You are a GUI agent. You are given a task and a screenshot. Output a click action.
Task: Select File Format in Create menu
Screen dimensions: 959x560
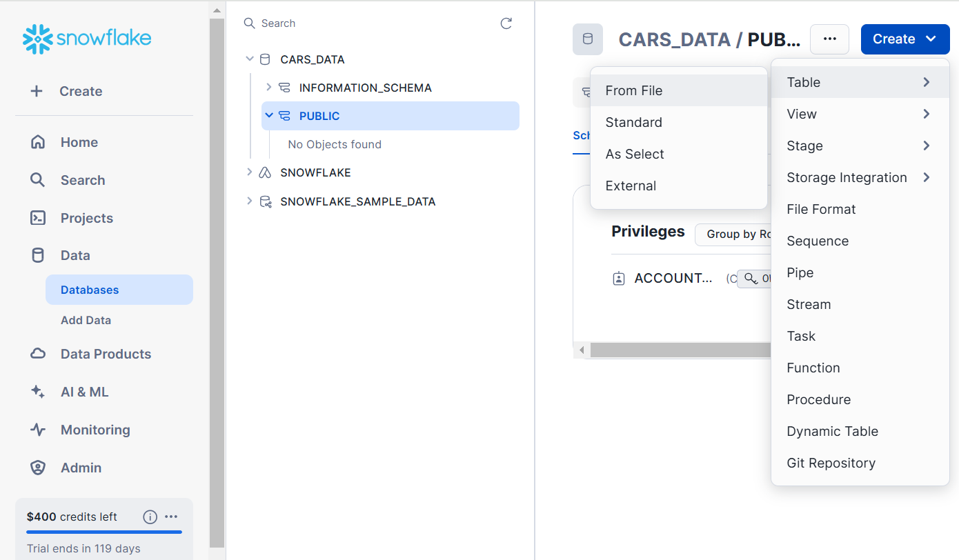[x=860, y=209]
